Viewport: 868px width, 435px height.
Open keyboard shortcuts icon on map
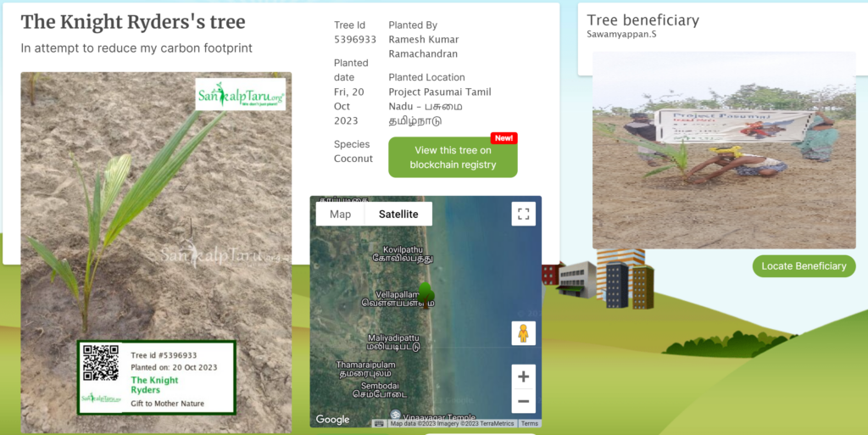click(x=379, y=423)
